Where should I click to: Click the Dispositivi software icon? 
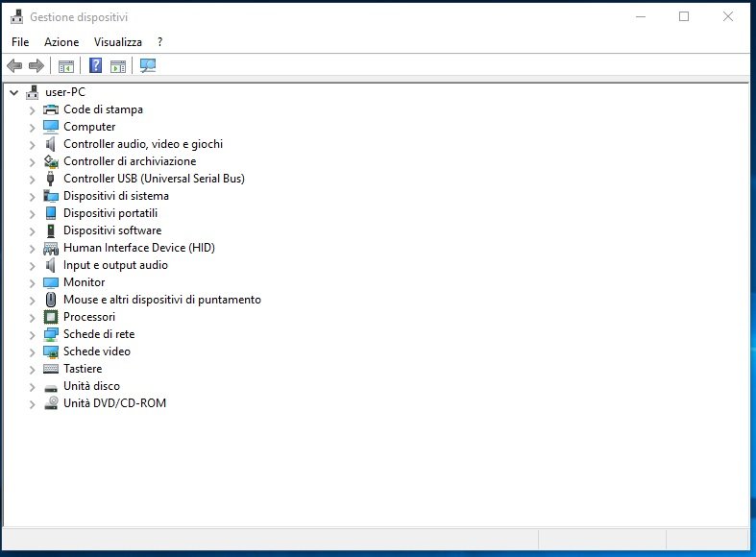click(x=51, y=230)
